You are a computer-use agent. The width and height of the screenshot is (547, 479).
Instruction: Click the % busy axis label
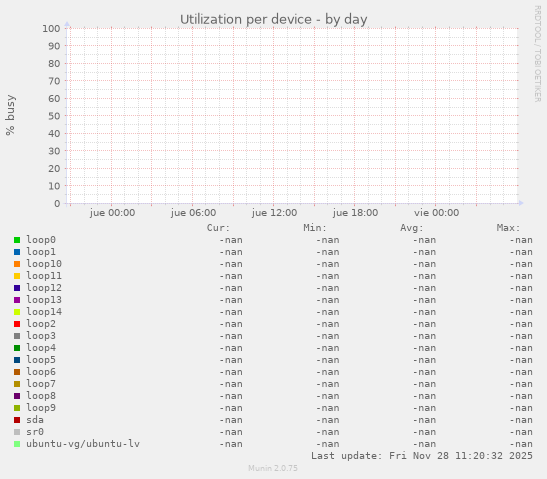click(10, 115)
